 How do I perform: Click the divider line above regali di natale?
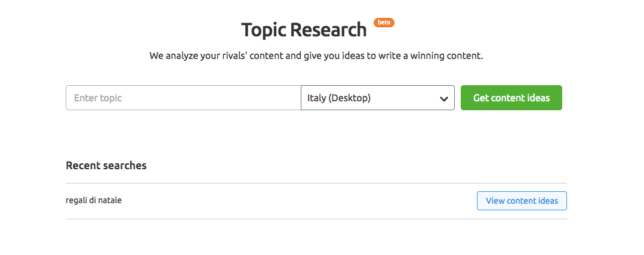[316, 184]
